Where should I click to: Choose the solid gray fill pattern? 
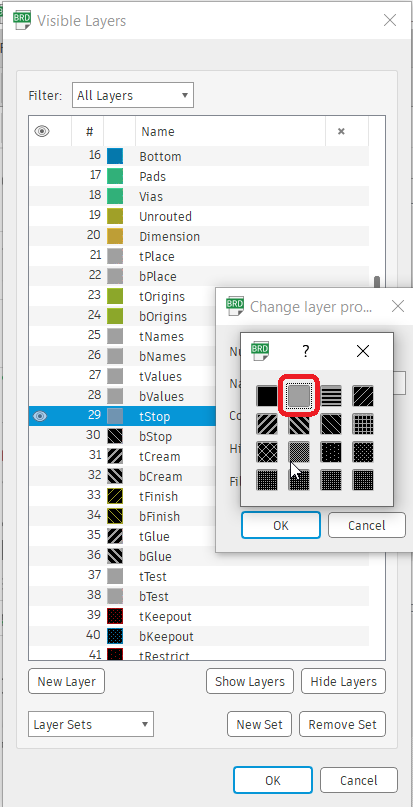(299, 396)
